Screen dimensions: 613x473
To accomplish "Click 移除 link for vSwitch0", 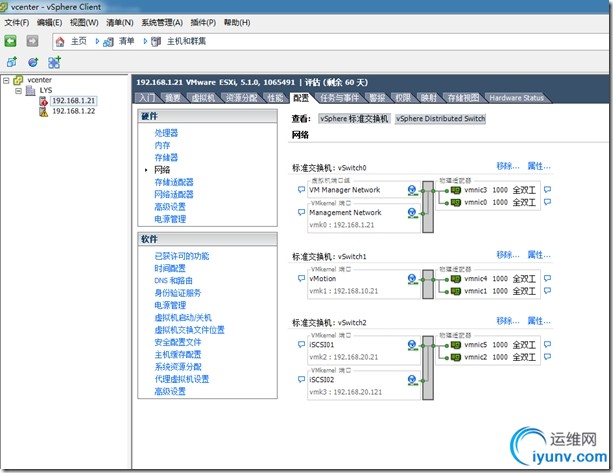I will [508, 166].
